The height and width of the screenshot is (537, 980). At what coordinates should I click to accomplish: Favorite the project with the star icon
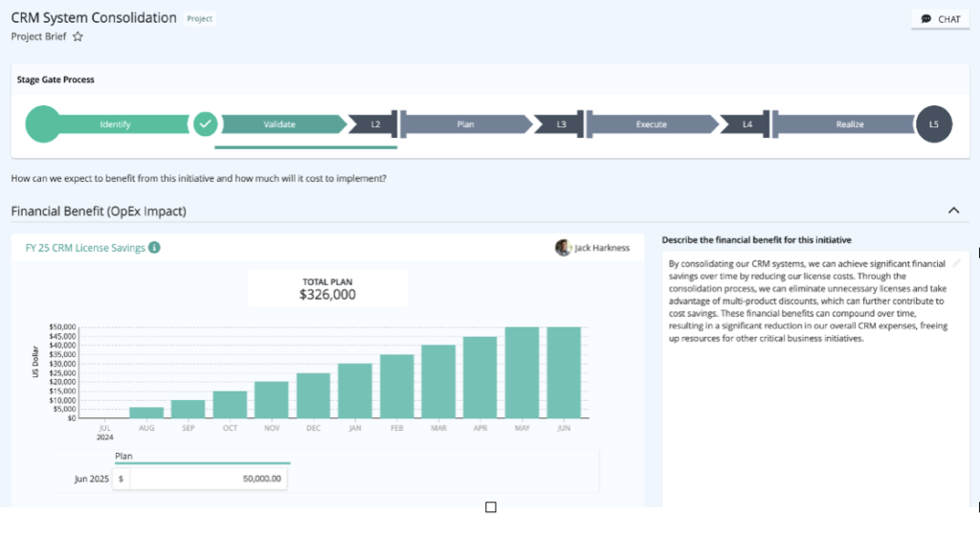(78, 36)
